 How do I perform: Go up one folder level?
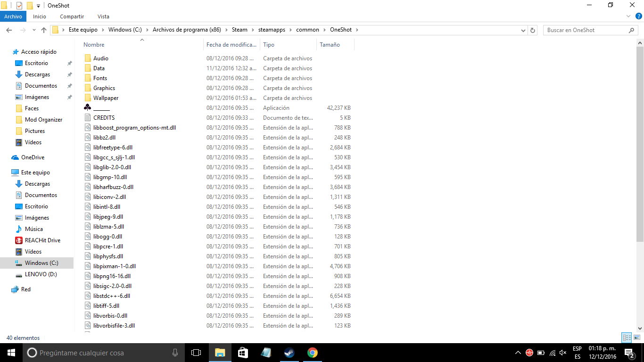point(44,30)
